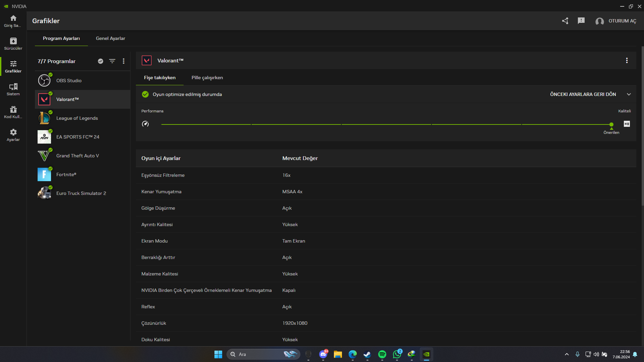Click the Malzeme Kalitesi setting label

(160, 274)
